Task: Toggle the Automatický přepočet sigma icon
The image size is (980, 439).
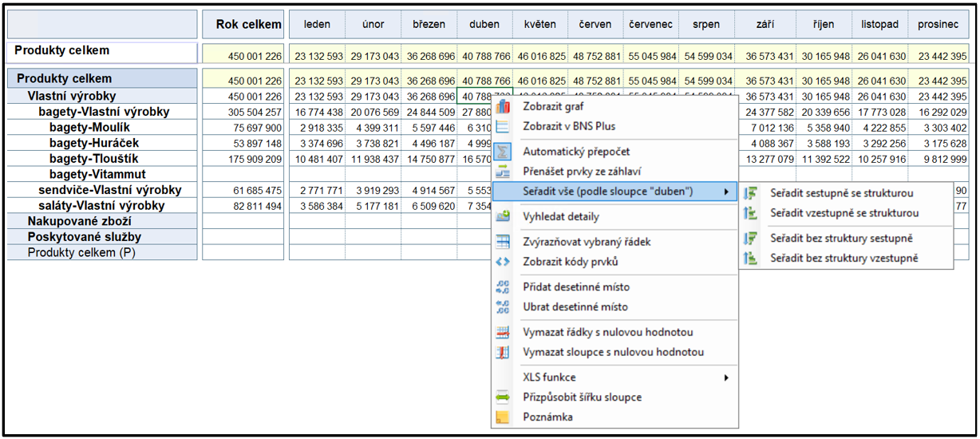Action: coord(503,151)
